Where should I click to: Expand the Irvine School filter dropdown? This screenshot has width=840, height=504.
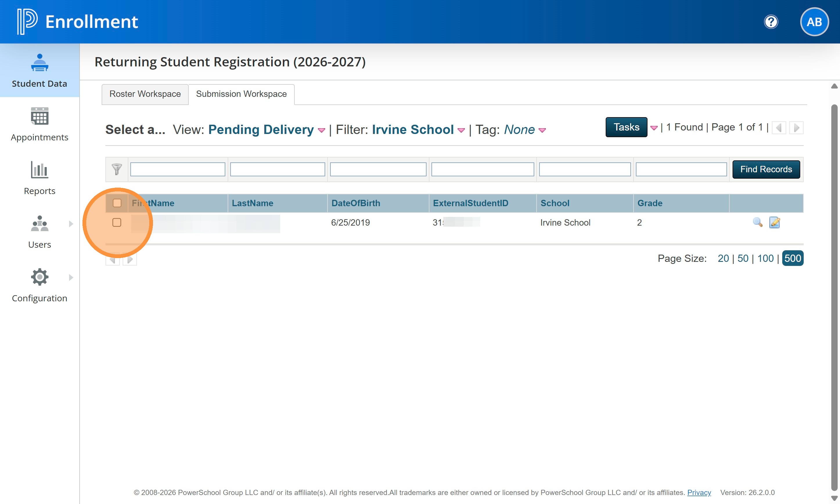point(461,130)
